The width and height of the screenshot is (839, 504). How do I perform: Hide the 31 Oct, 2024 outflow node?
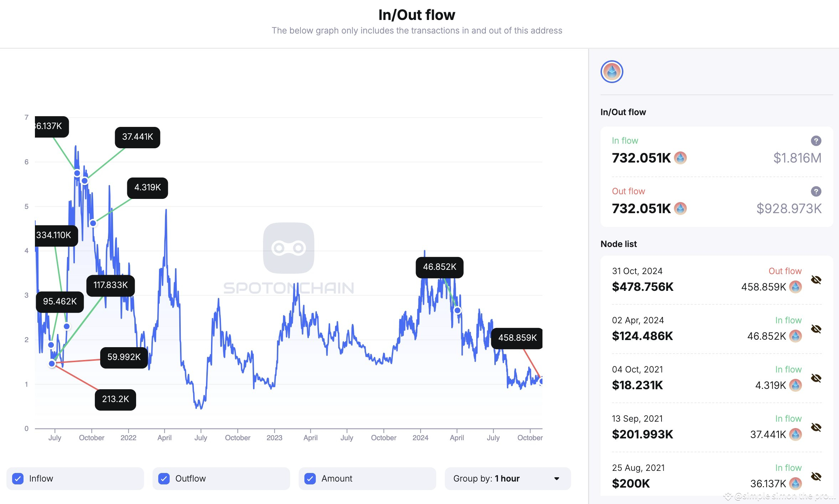click(x=816, y=280)
